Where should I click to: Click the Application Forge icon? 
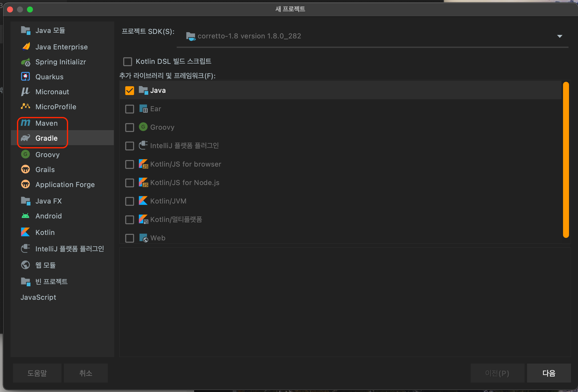[x=25, y=184]
